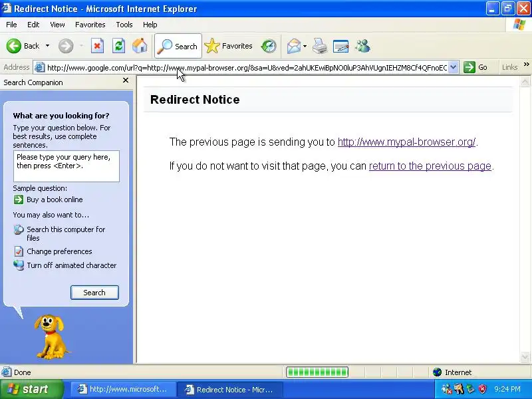Click the green arrow tray icon
Screen dimensions: 532x399
click(x=471, y=389)
